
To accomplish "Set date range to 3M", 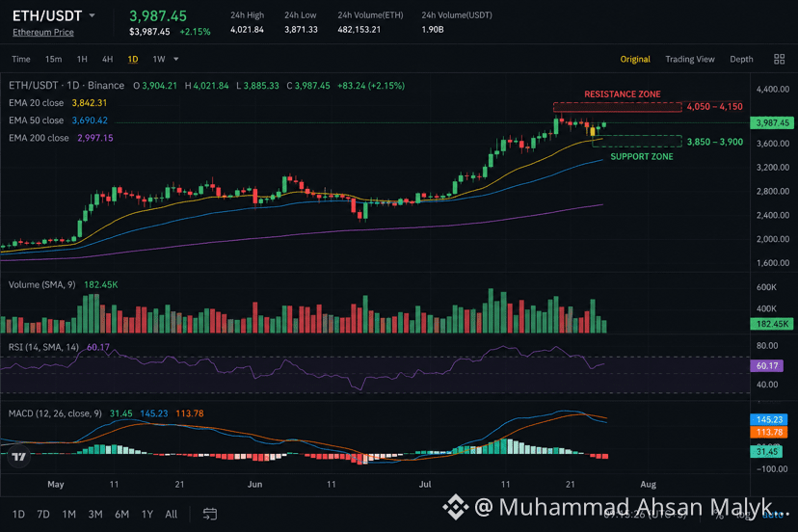I will pyautogui.click(x=95, y=515).
